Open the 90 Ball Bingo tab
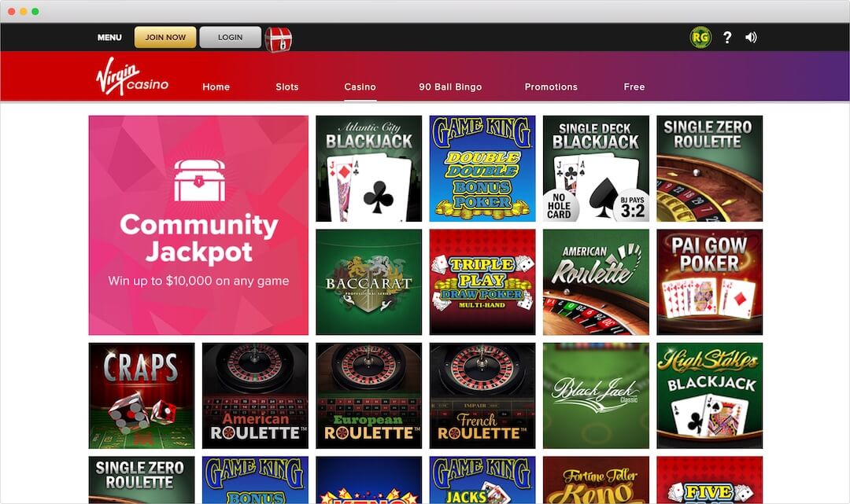Screen dimensions: 850x504 (x=450, y=86)
